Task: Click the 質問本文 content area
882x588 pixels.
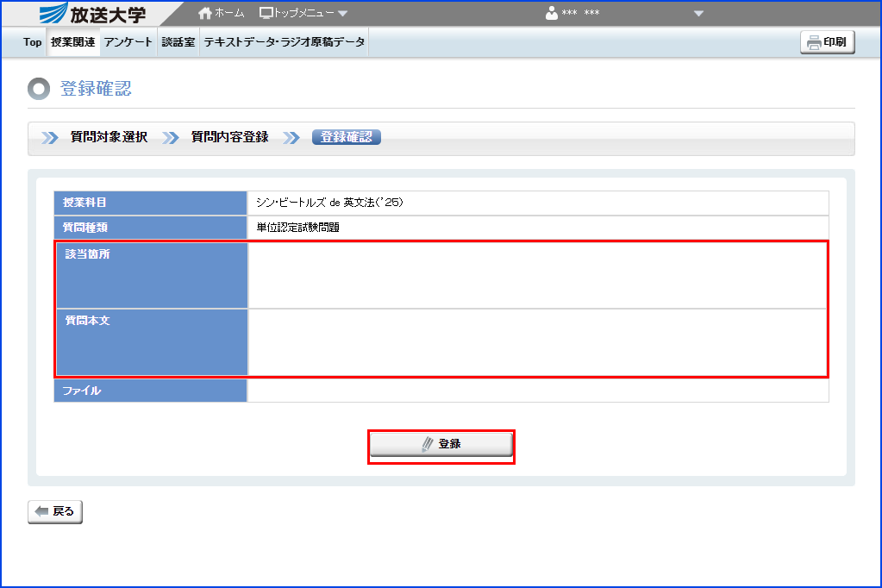Action: pyautogui.click(x=535, y=343)
